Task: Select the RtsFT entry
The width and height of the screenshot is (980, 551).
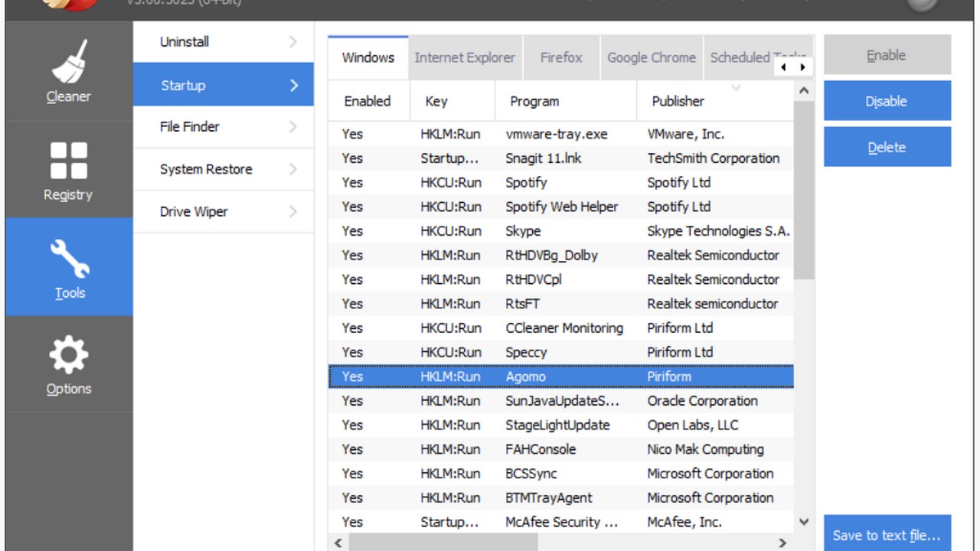Action: pyautogui.click(x=561, y=304)
